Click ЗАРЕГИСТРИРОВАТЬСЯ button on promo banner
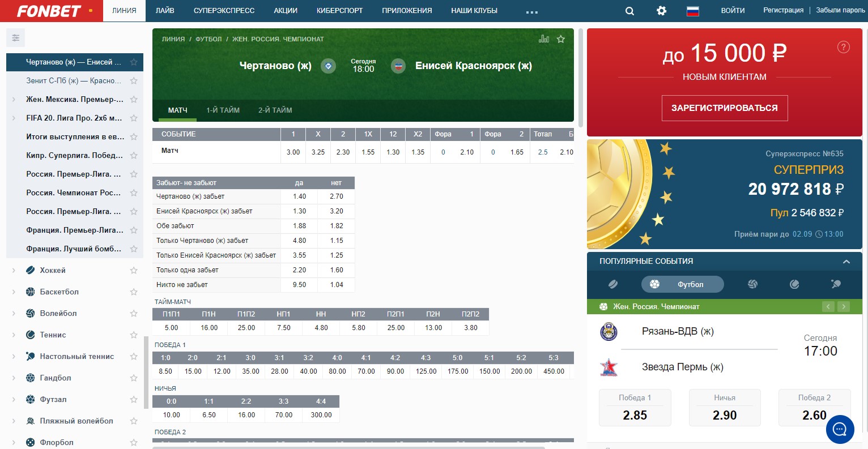This screenshot has height=449, width=868. click(725, 108)
